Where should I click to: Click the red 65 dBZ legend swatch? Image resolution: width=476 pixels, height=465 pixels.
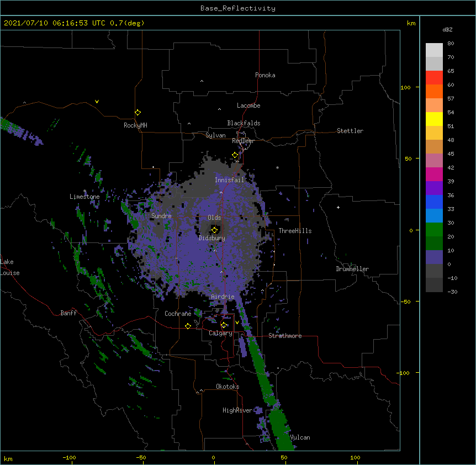tap(434, 78)
